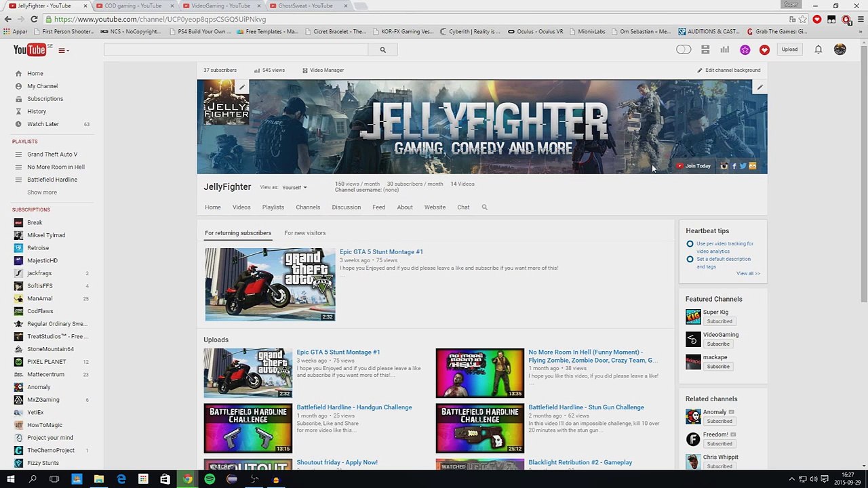Click the search magnifier button
The image size is (868, 488).
pyautogui.click(x=382, y=49)
